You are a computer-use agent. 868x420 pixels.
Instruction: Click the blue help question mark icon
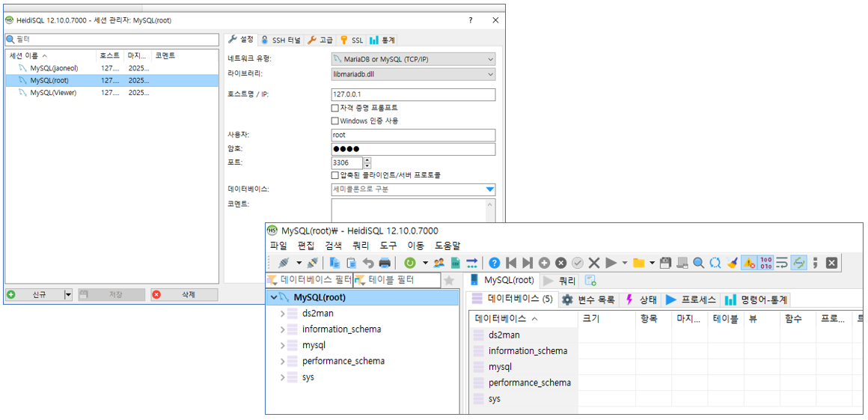[495, 263]
